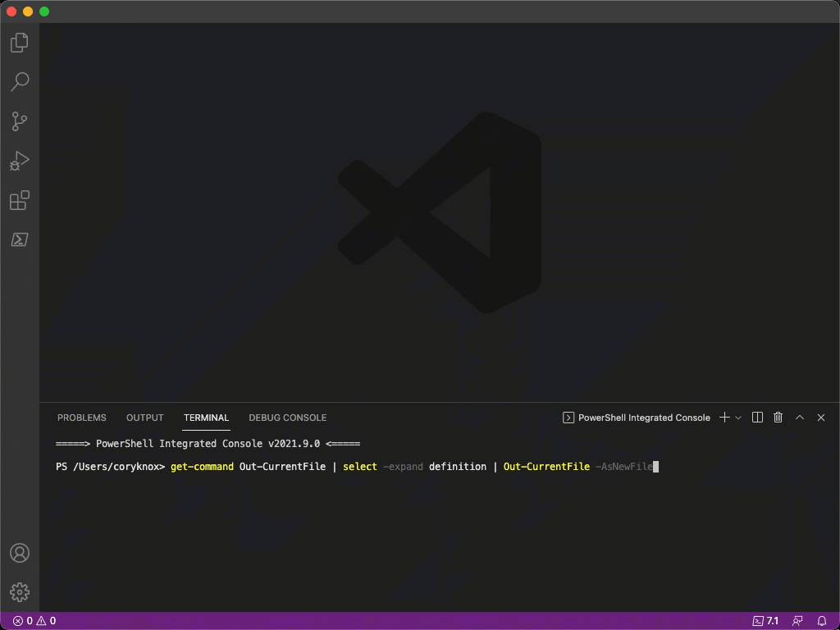Close the terminal panel
This screenshot has width=840, height=630.
820,418
